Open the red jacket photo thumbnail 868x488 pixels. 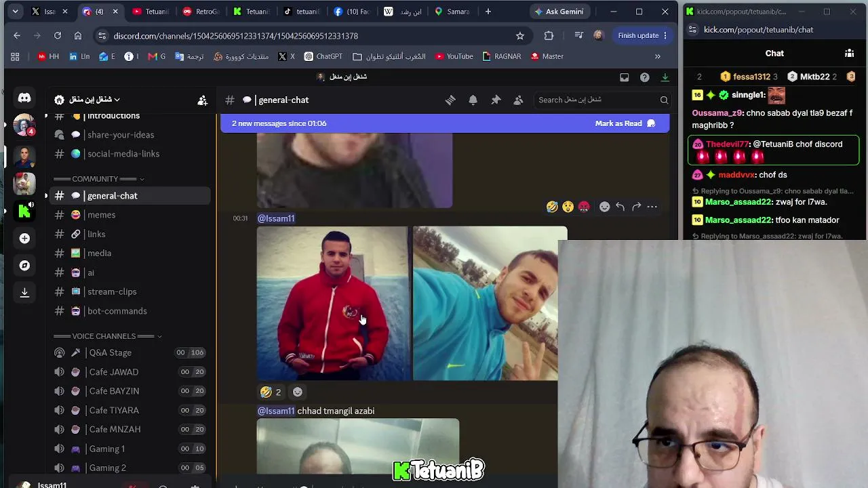pos(333,304)
